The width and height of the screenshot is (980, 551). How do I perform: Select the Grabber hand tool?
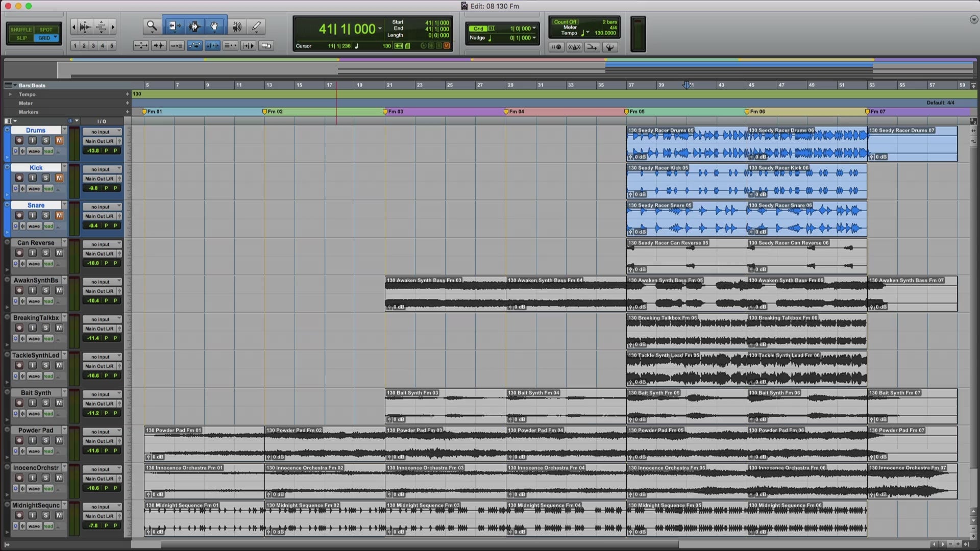(215, 26)
